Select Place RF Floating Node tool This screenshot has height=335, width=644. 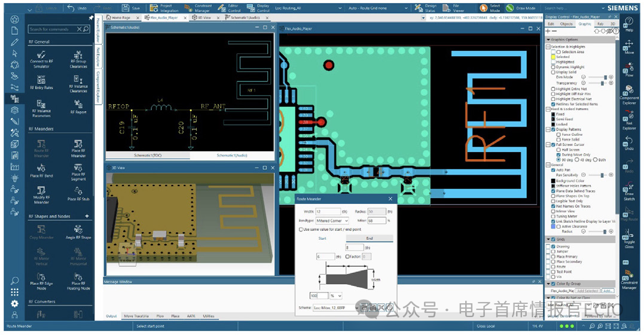[x=78, y=281]
